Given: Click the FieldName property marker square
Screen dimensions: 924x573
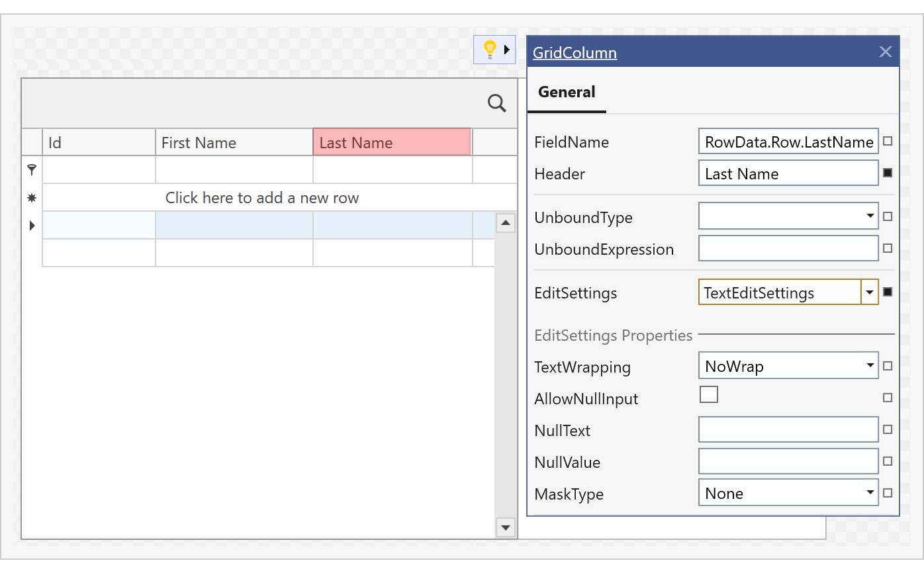Looking at the screenshot, I should click(x=888, y=142).
